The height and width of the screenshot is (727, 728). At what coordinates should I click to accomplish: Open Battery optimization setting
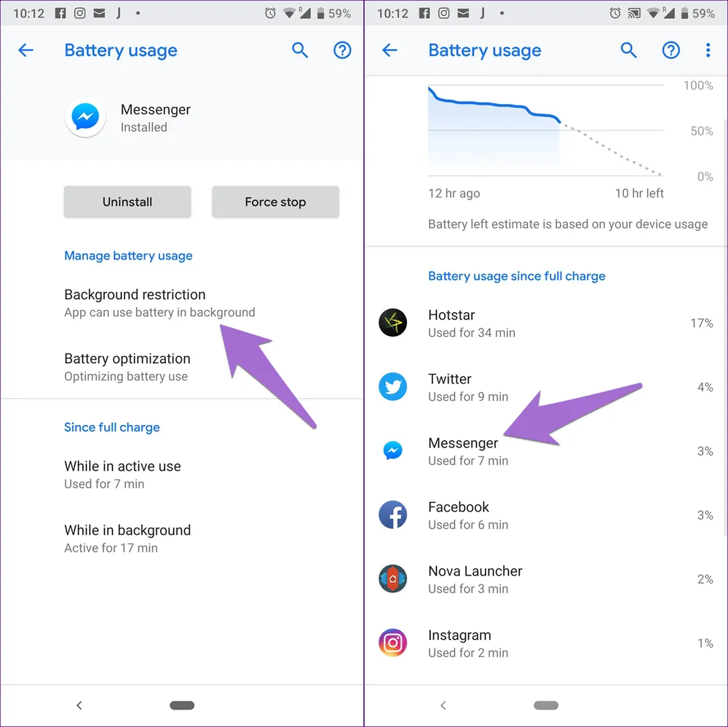pyautogui.click(x=182, y=368)
